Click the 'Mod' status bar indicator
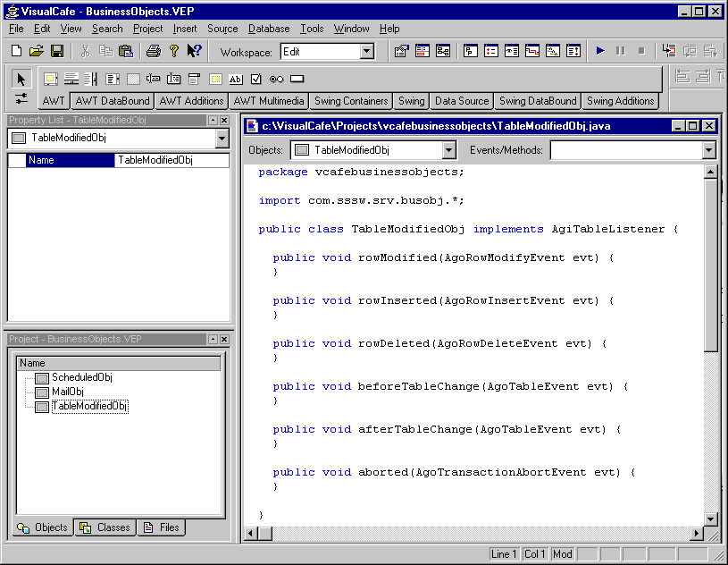 click(562, 554)
